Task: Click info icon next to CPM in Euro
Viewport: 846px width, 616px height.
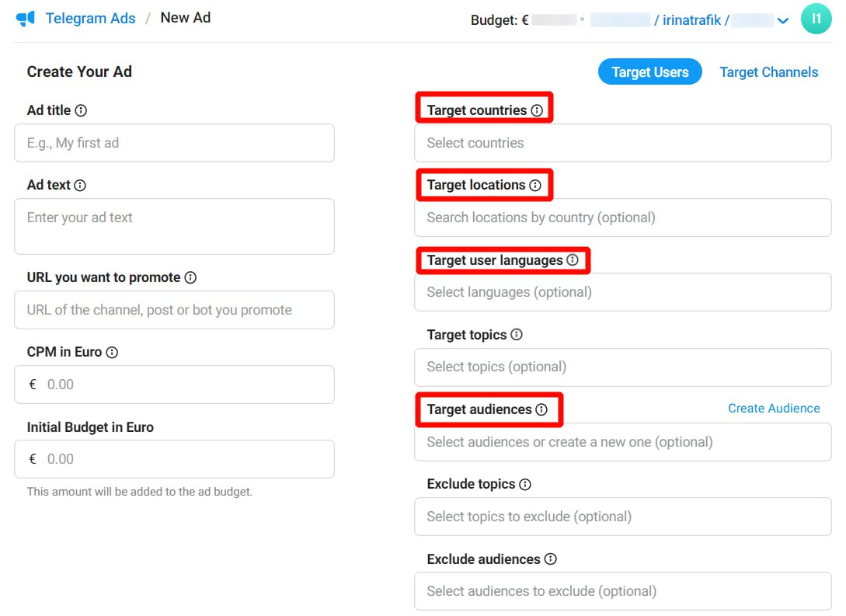Action: pos(112,353)
